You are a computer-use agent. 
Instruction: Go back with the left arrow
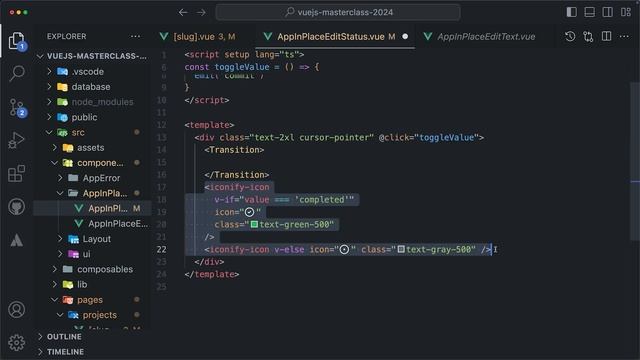point(183,12)
